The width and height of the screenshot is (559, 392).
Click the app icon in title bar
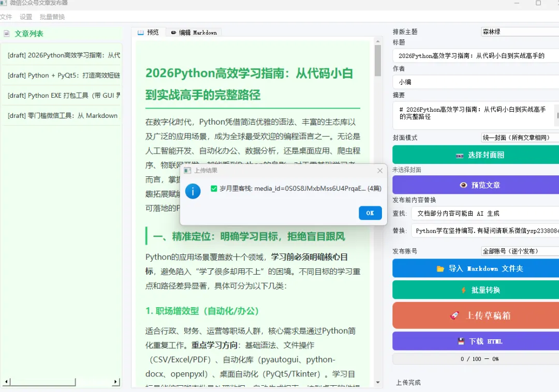3,3
